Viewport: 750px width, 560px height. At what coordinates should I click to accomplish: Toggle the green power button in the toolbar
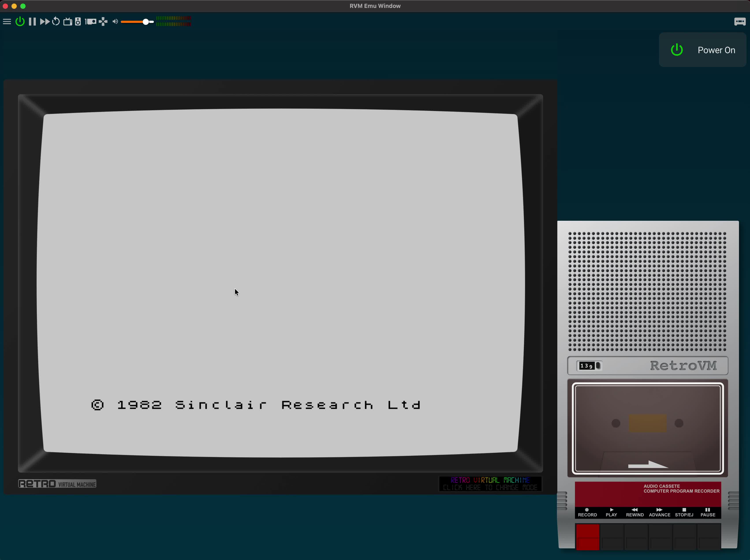click(20, 22)
